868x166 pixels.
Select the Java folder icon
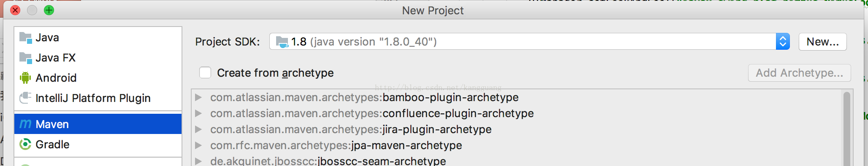click(x=25, y=38)
